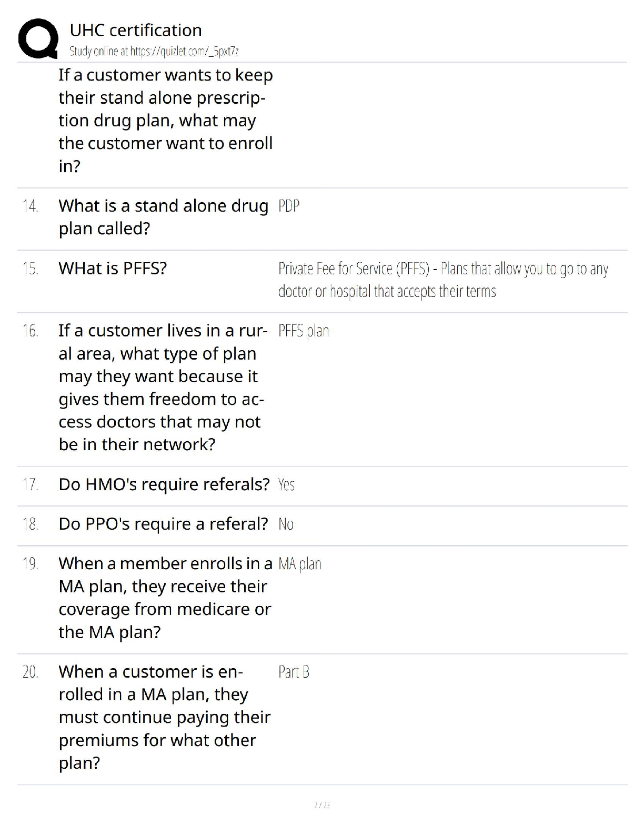Viewport: 644px width, 834px height.
Task: Select the rural area customer question
Action: point(162,388)
